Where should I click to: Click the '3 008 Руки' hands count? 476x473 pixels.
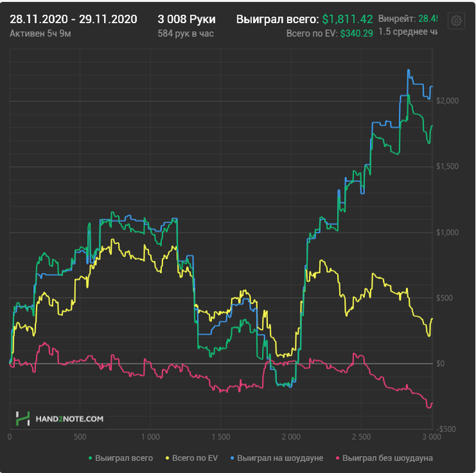(x=186, y=19)
